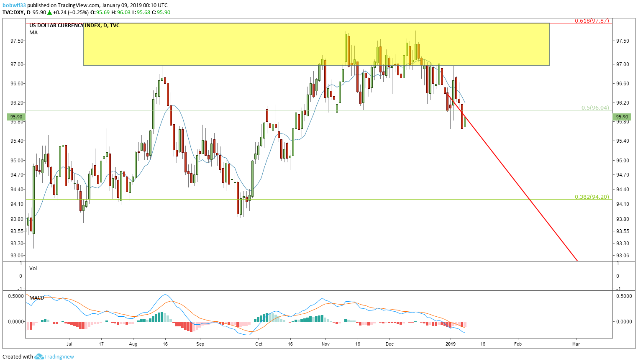Click the 0.382(94.20) Fibonacci label
The width and height of the screenshot is (638, 364).
(592, 197)
